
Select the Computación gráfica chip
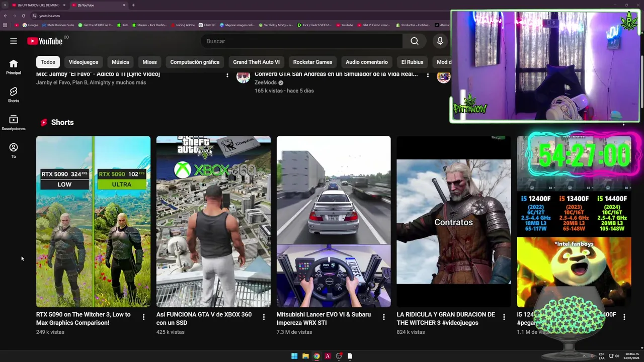pos(195,62)
